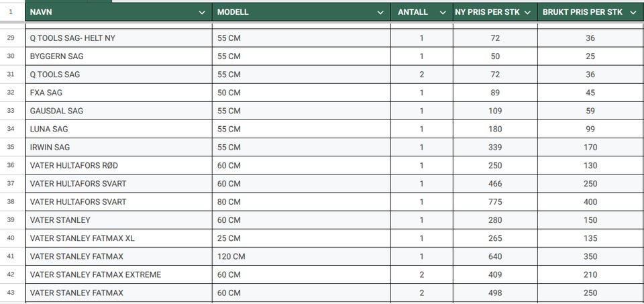Screen dimensions: 644x304
Task: Open the NAVN column filter dropdown
Action: coord(202,13)
